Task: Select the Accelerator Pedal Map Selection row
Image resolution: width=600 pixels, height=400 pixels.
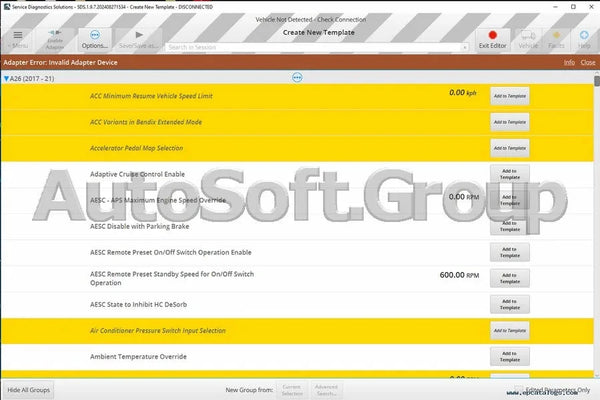Action: (297, 149)
